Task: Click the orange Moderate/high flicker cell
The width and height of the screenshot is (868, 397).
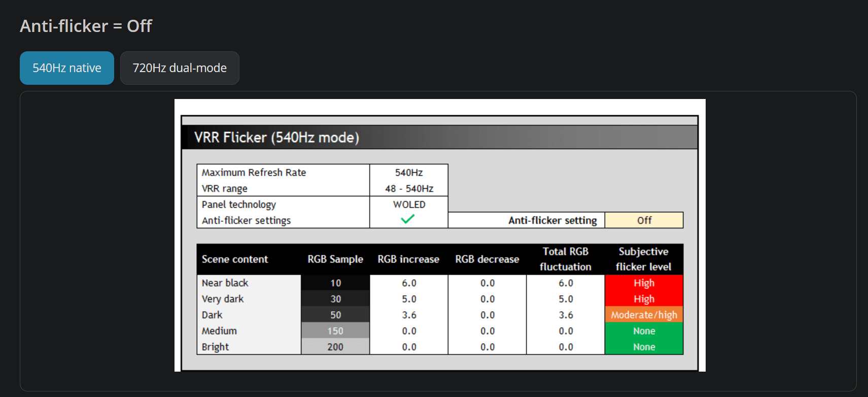Action: pyautogui.click(x=644, y=315)
